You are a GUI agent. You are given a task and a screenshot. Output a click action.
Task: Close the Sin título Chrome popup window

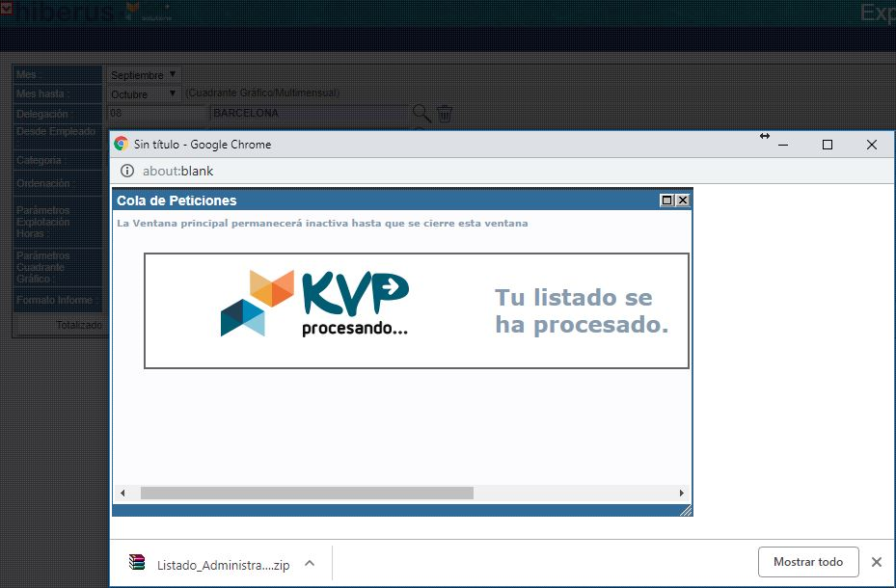click(872, 145)
